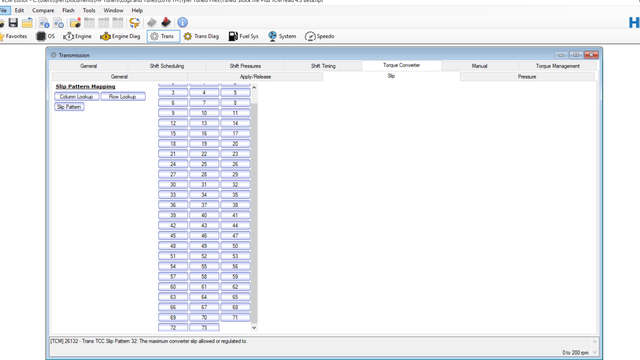
Task: Open slip pattern 32 button
Action: [235, 184]
